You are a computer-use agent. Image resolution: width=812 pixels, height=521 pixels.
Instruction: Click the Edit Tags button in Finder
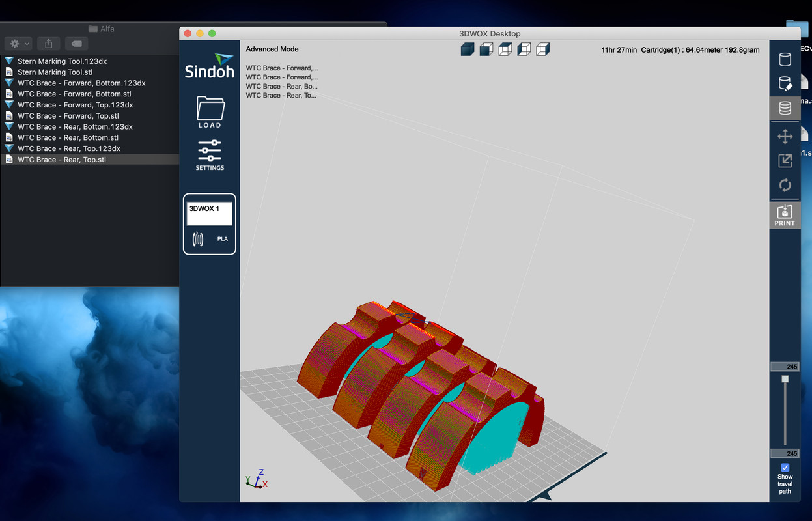point(76,44)
